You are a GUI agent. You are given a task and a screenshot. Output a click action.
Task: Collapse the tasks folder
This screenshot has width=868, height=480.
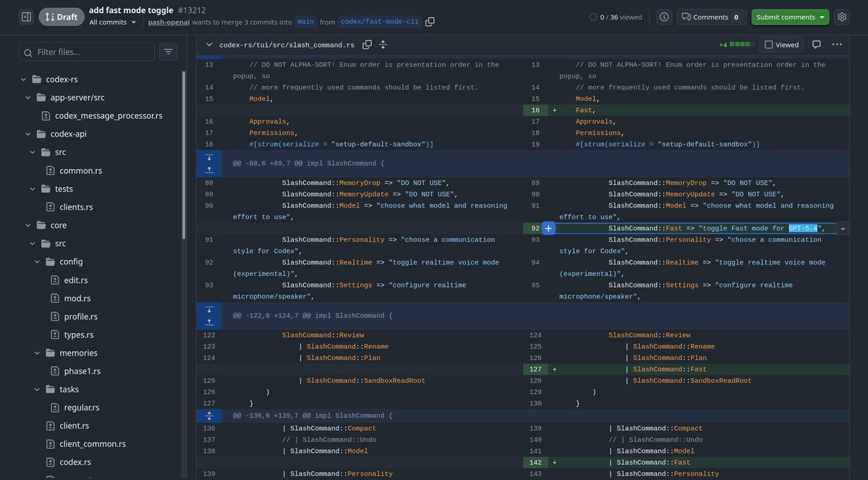click(38, 389)
